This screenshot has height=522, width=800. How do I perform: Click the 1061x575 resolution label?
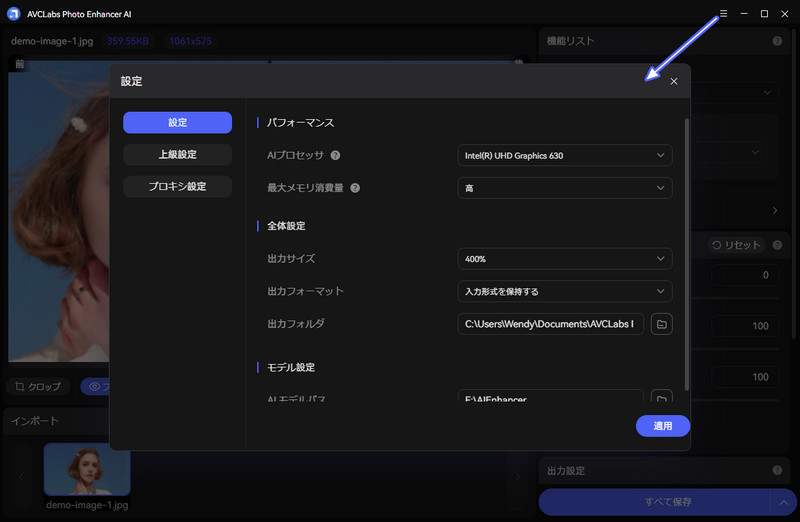tap(190, 41)
